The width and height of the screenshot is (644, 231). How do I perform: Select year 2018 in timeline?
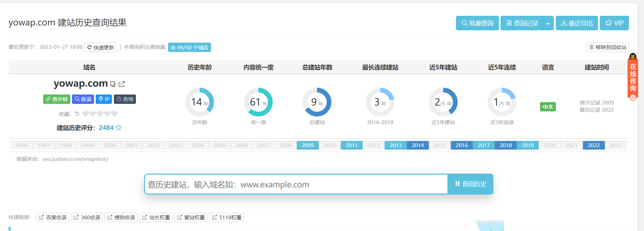pos(506,145)
